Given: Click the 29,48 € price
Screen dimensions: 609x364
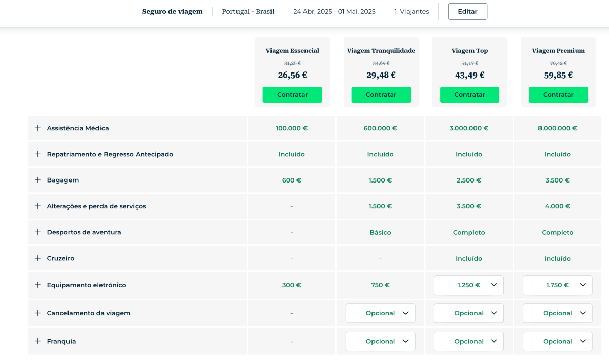Looking at the screenshot, I should [x=381, y=75].
